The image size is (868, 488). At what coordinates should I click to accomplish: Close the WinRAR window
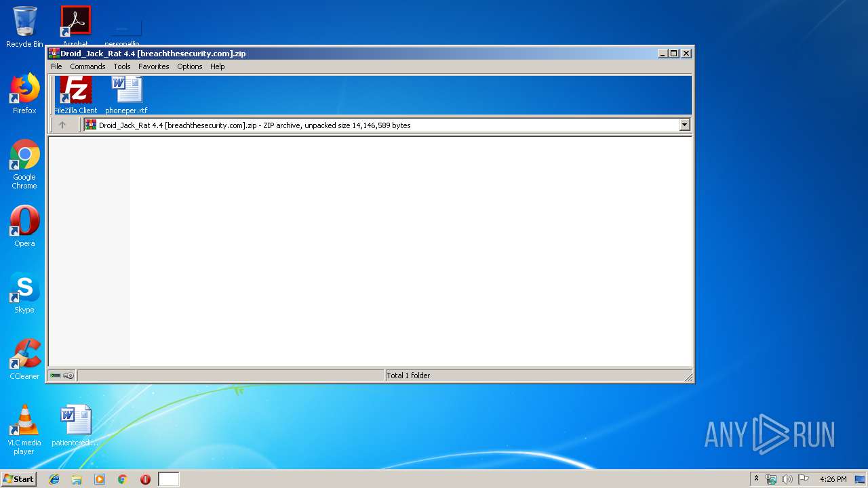click(x=686, y=53)
